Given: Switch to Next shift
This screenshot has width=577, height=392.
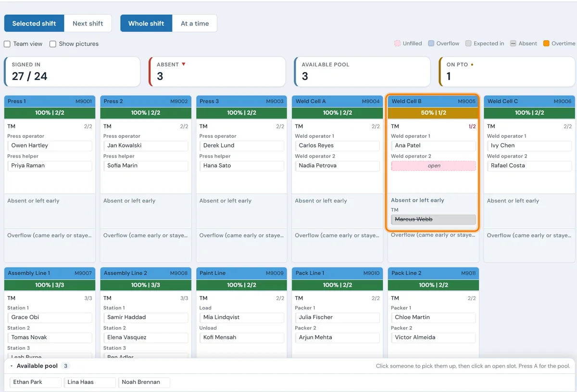Looking at the screenshot, I should (x=88, y=23).
